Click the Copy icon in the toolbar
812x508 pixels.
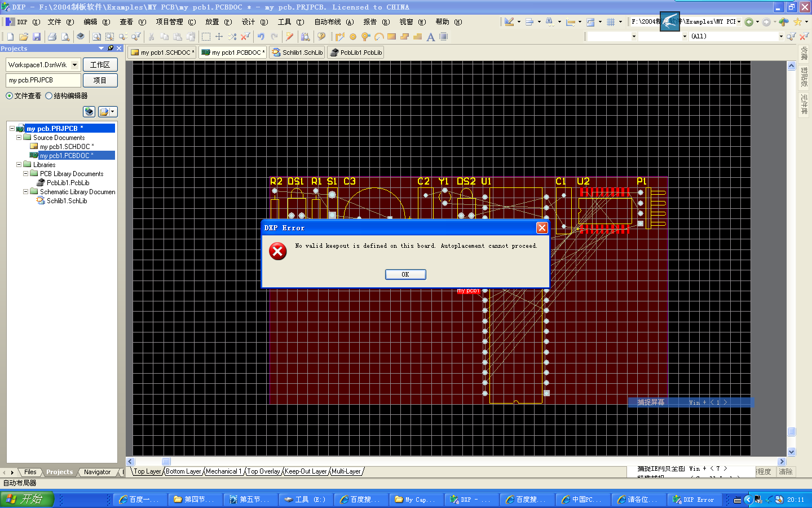(x=165, y=37)
